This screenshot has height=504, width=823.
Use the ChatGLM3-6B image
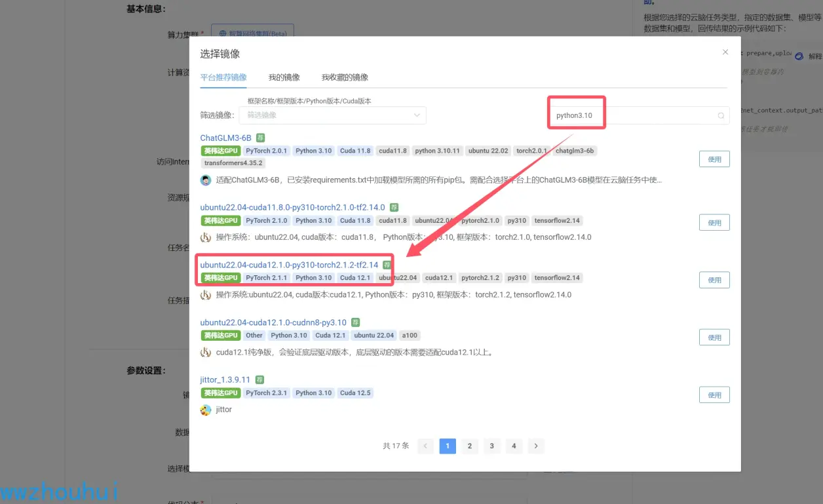[x=714, y=159]
